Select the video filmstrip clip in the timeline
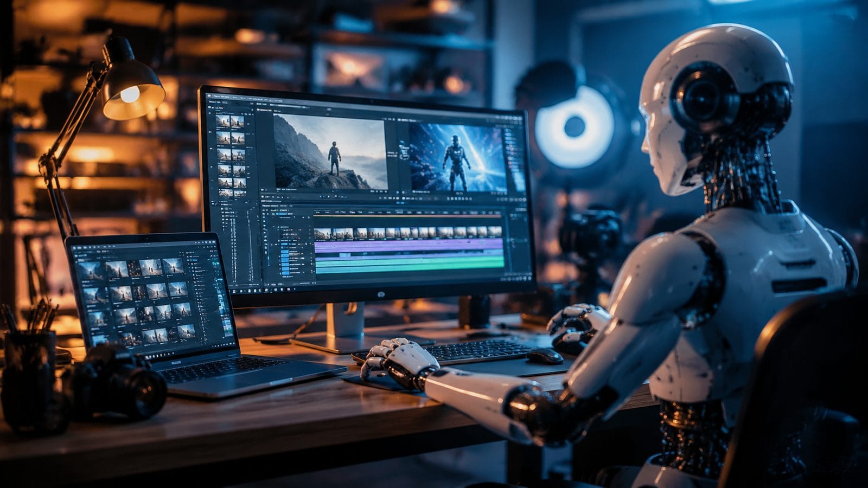The height and width of the screenshot is (488, 868). [x=408, y=233]
